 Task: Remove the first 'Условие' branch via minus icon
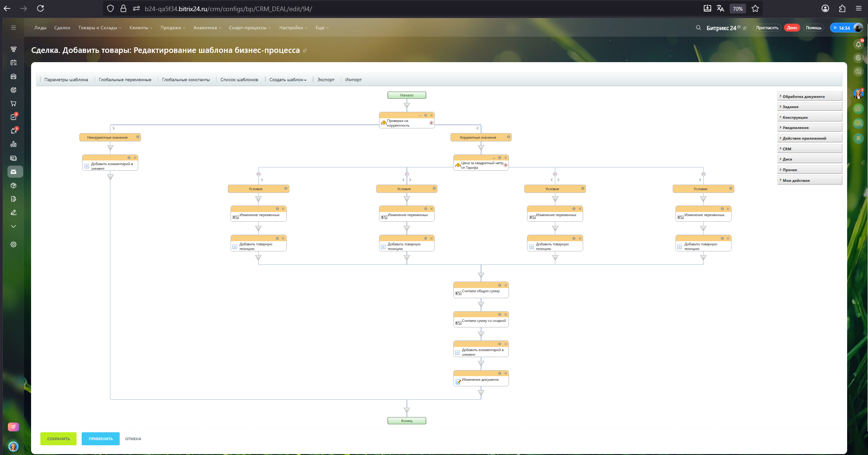click(x=258, y=174)
